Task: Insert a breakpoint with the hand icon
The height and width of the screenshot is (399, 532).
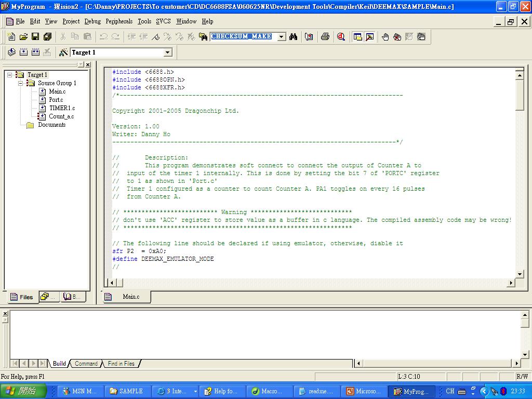Action: pos(385,37)
